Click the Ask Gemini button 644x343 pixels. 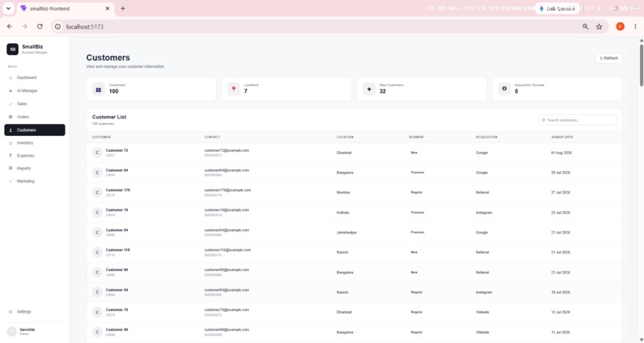pos(557,8)
